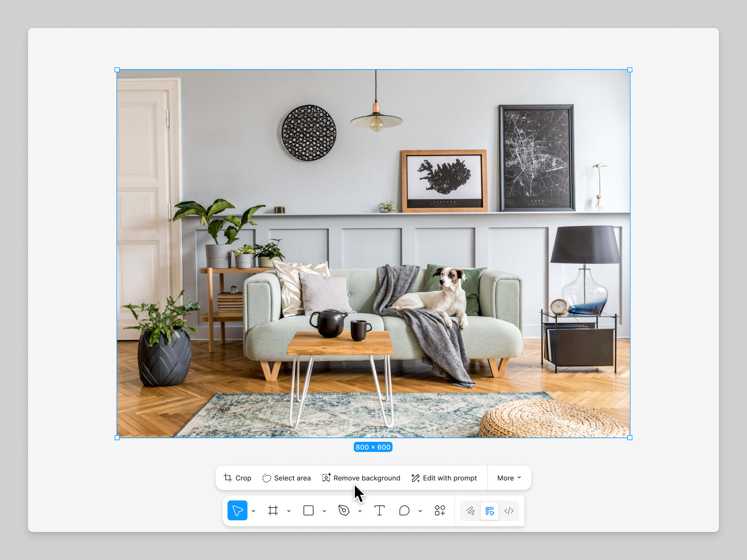Crop the selected image
747x560 pixels.
coord(237,478)
